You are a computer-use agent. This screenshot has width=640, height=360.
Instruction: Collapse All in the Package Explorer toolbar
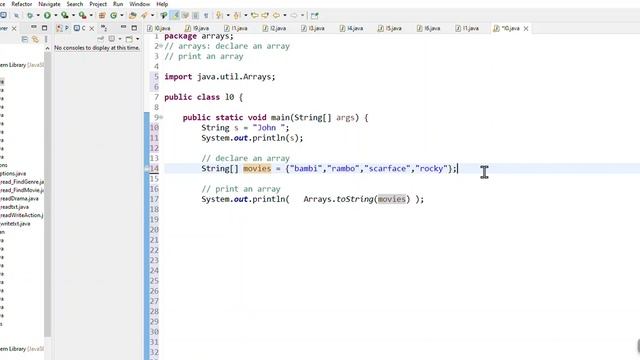24,39
